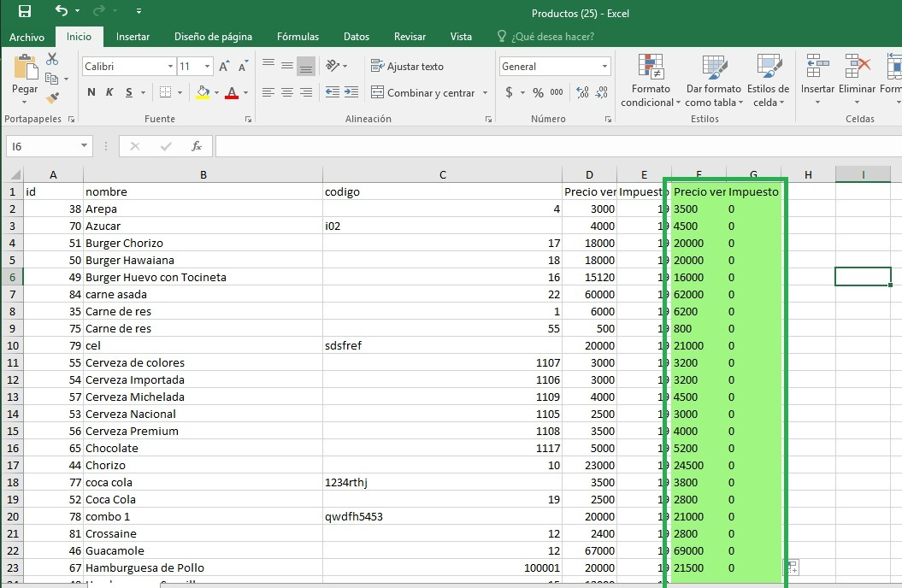
Task: Click the insert function fx icon
Action: point(196,146)
